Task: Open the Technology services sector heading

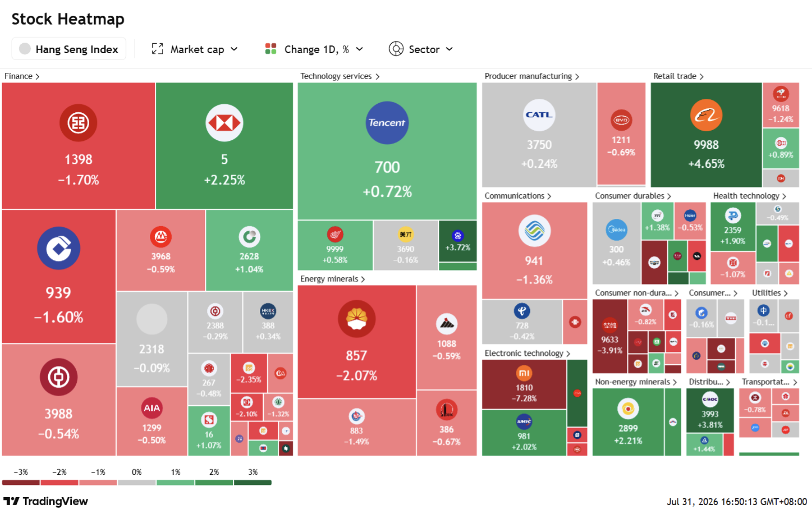Action: [340, 76]
